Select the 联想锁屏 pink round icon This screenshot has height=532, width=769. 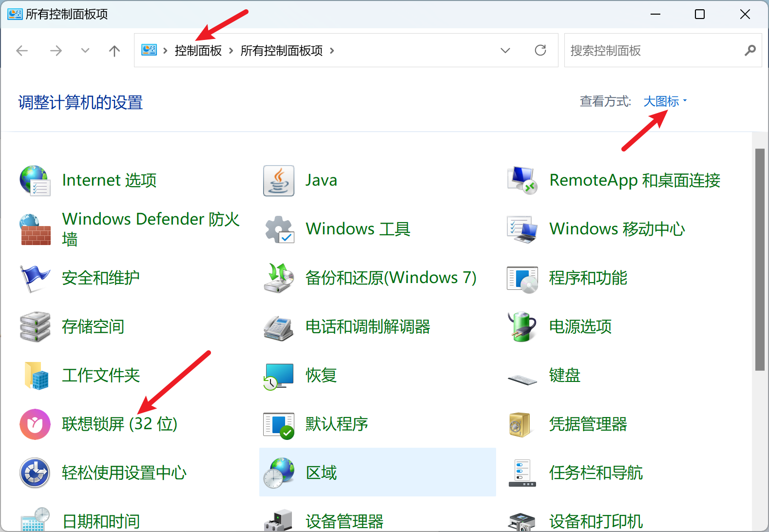pos(35,424)
